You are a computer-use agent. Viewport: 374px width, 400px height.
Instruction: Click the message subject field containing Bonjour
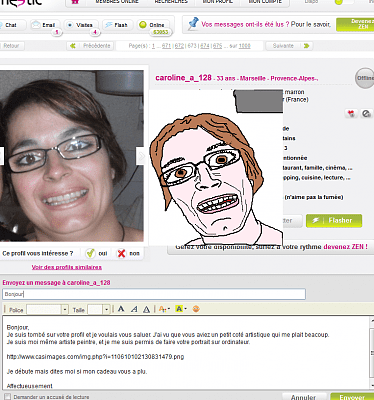point(154,294)
